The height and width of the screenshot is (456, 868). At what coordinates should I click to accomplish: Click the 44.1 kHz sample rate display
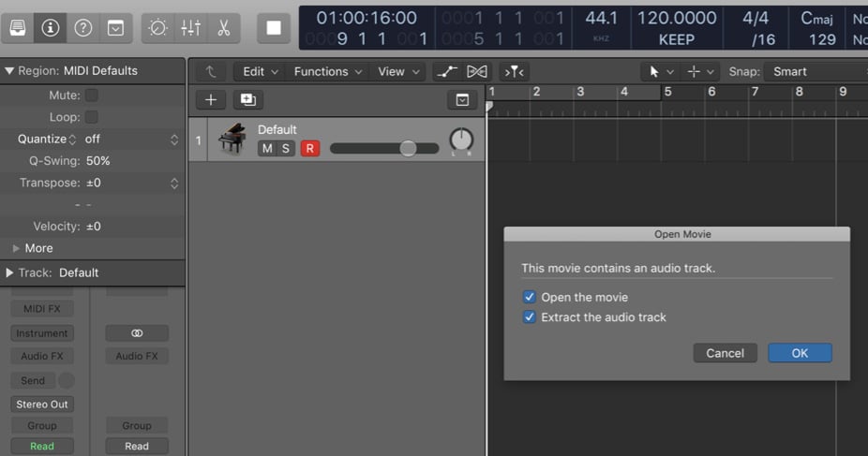[x=601, y=18]
